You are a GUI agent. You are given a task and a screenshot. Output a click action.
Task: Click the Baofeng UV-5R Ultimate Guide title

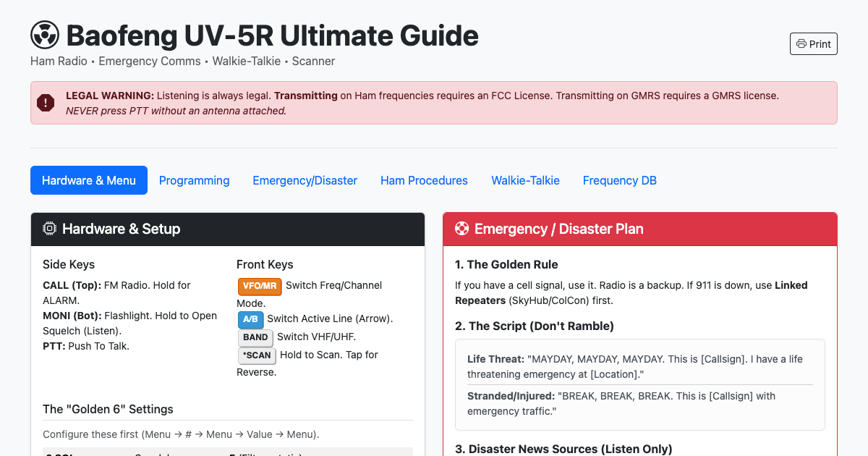[272, 35]
